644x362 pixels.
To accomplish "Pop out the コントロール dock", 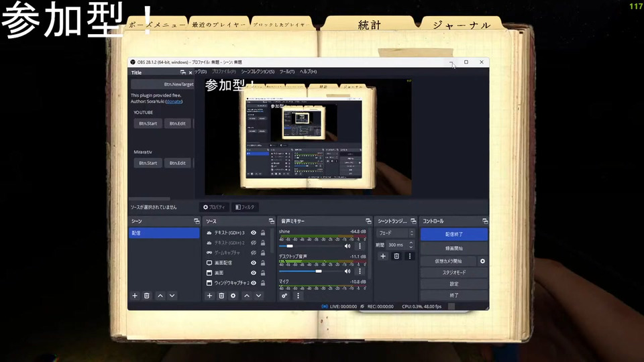I will point(484,221).
